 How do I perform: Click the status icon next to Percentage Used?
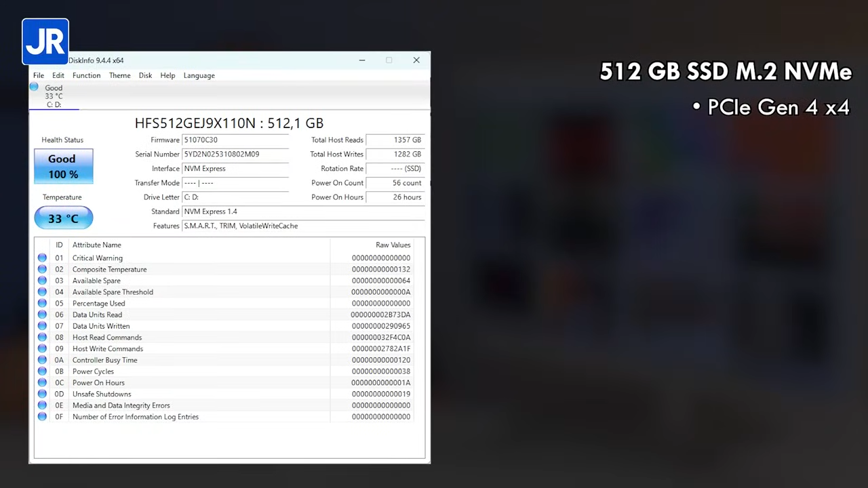coord(42,303)
